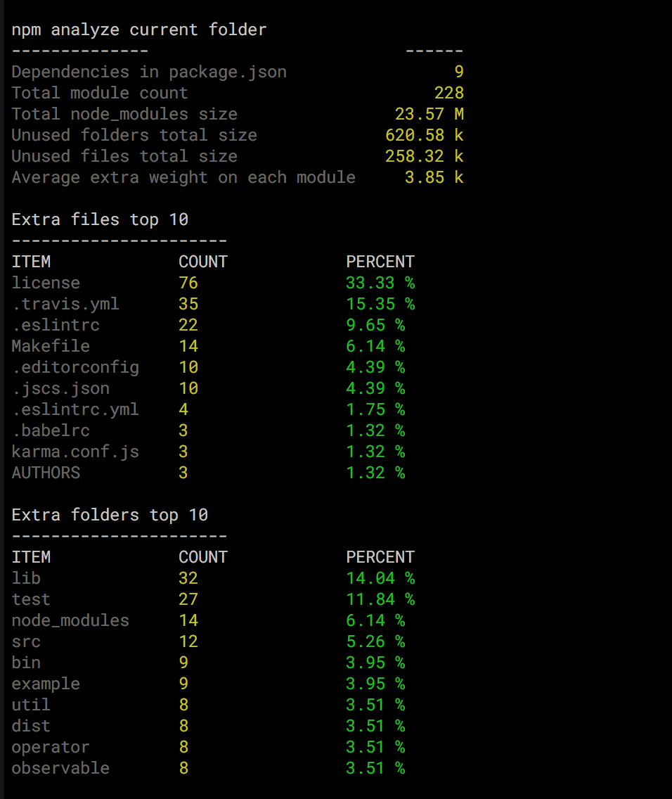Select 'Dependencies in package.json' label
The height and width of the screenshot is (799, 672).
(x=149, y=72)
